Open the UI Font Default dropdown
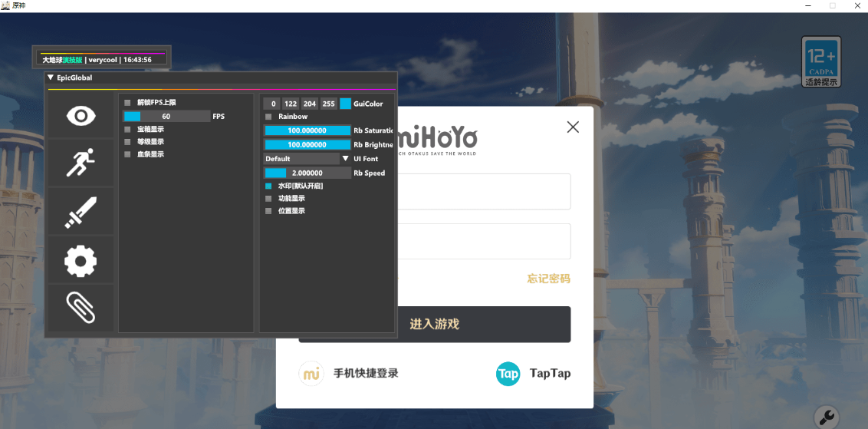This screenshot has height=429, width=868. pyautogui.click(x=307, y=159)
